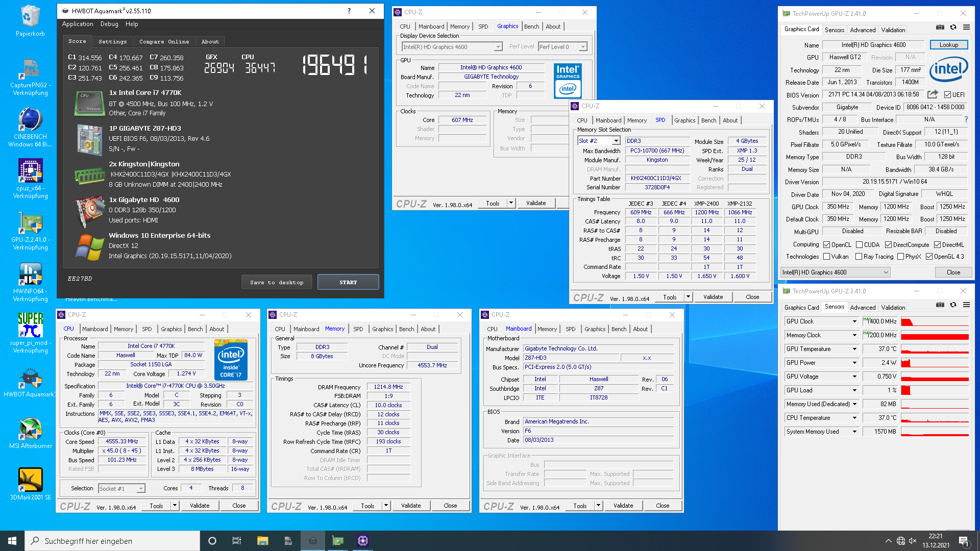The image size is (980, 551).
Task: Switch to Bench tab in CPU-Z Graphics window
Action: (x=531, y=27)
